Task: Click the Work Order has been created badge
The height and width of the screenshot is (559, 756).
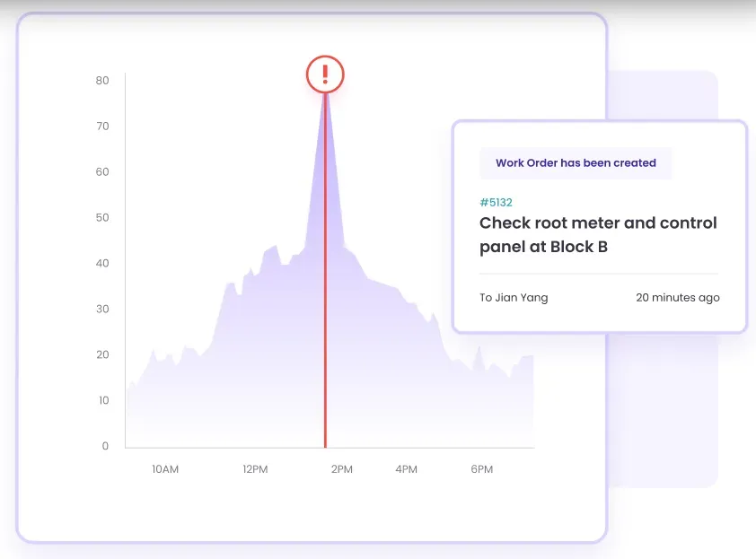Action: click(x=576, y=163)
